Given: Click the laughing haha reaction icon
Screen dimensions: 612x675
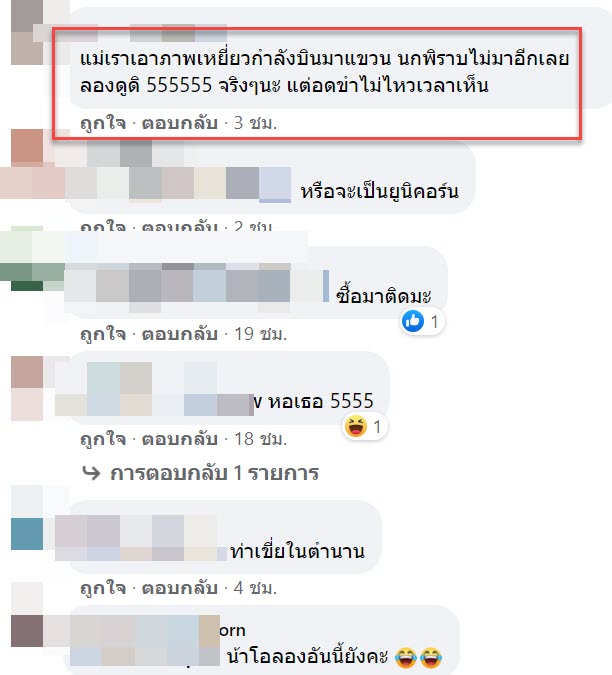Looking at the screenshot, I should click(355, 427).
